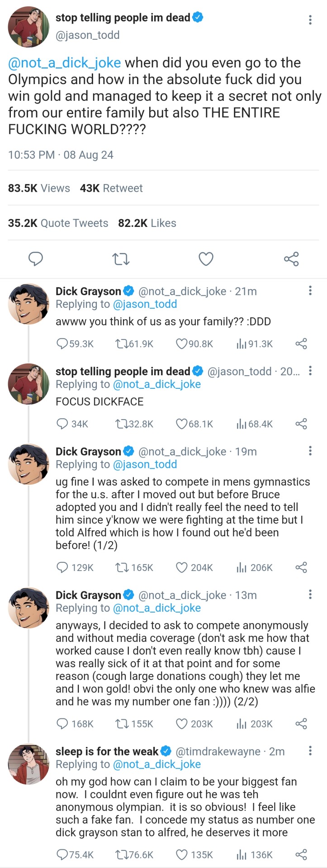Viewport: 327px width, 868px height.
Task: Open more options for the main tweet
Action: point(310,19)
